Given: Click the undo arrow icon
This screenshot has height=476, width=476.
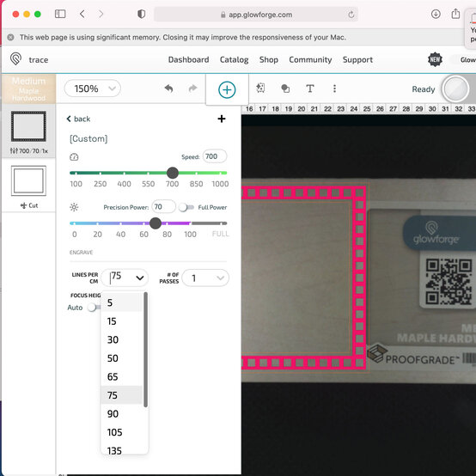Looking at the screenshot, I should coord(168,88).
